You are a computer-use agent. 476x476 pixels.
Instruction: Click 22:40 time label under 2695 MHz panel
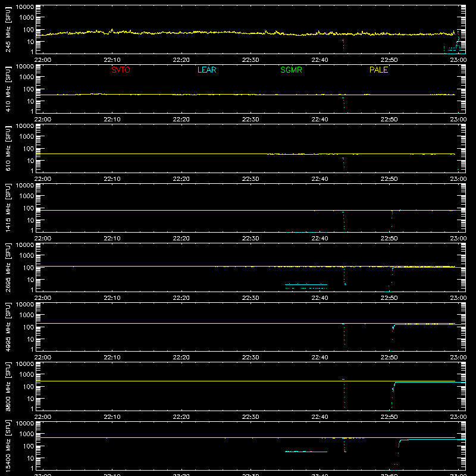coord(320,298)
